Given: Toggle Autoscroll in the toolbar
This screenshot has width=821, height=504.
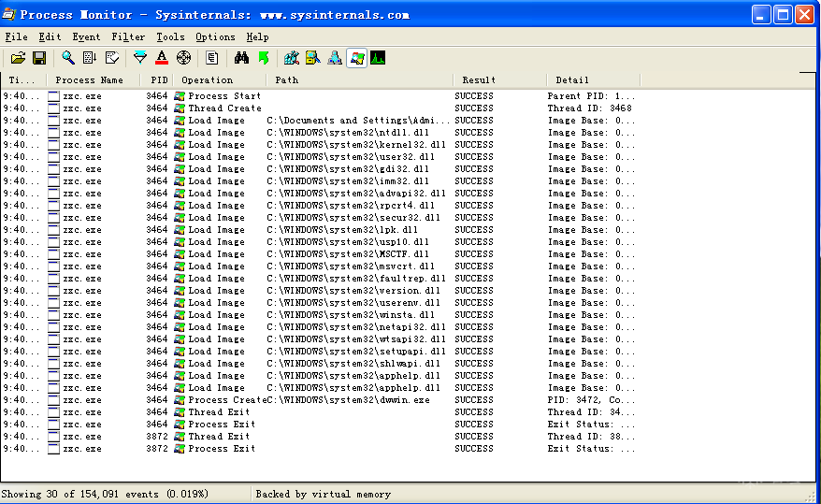Looking at the screenshot, I should click(90, 58).
